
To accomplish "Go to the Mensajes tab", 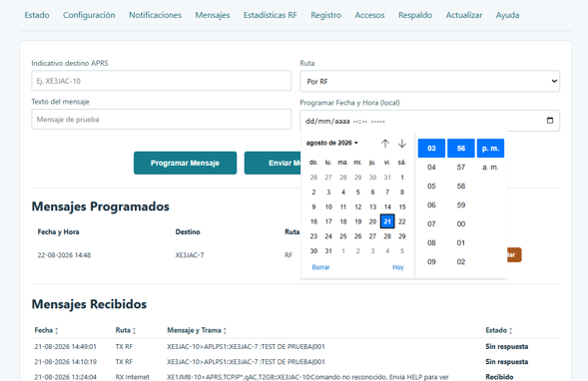I will [213, 15].
